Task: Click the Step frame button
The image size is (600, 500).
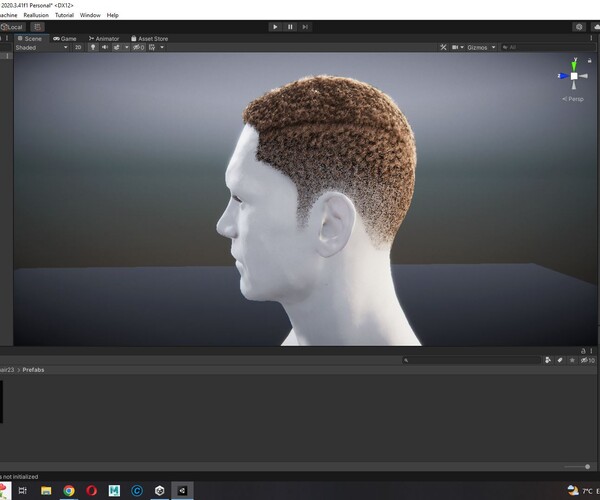Action: [305, 27]
